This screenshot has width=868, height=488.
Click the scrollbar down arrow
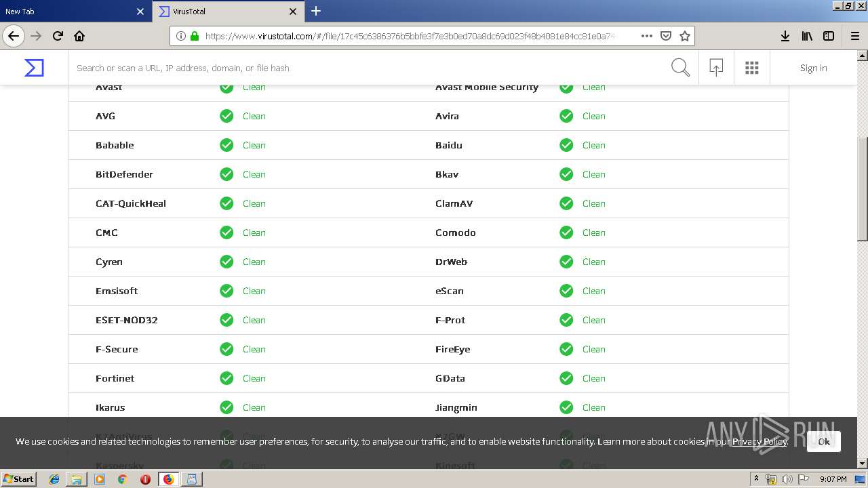pyautogui.click(x=862, y=464)
